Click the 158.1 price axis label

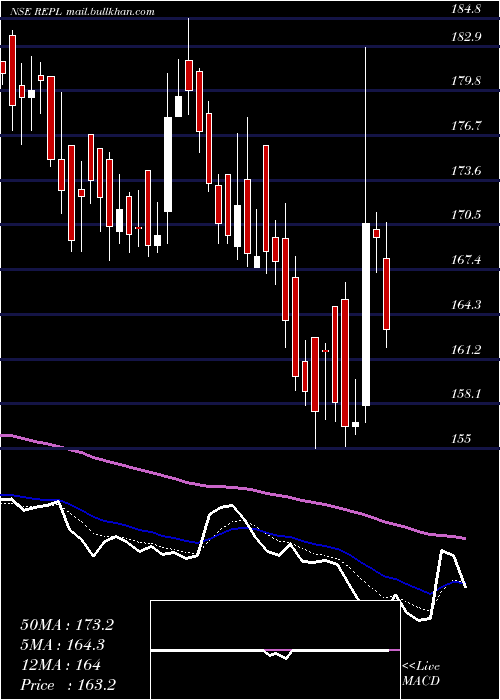tap(466, 394)
